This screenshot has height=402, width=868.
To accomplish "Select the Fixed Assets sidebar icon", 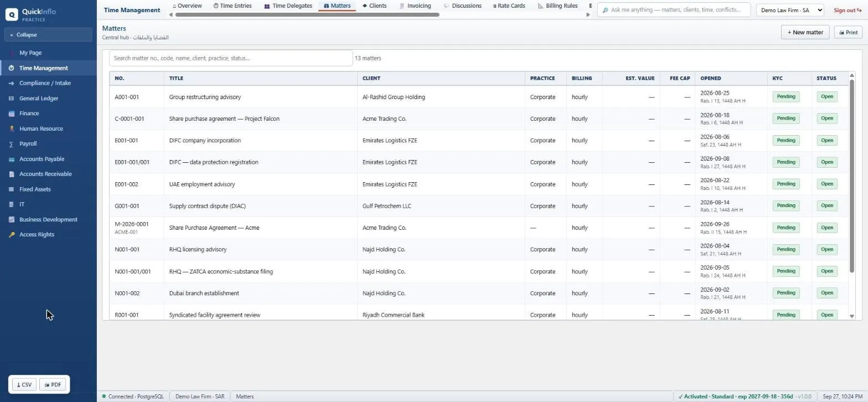I will click(x=12, y=189).
